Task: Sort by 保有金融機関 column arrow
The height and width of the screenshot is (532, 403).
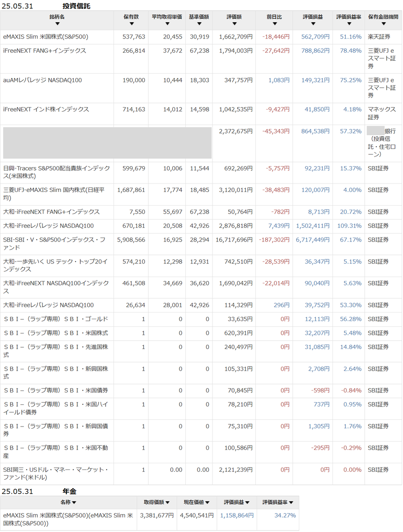Action: coord(383,24)
